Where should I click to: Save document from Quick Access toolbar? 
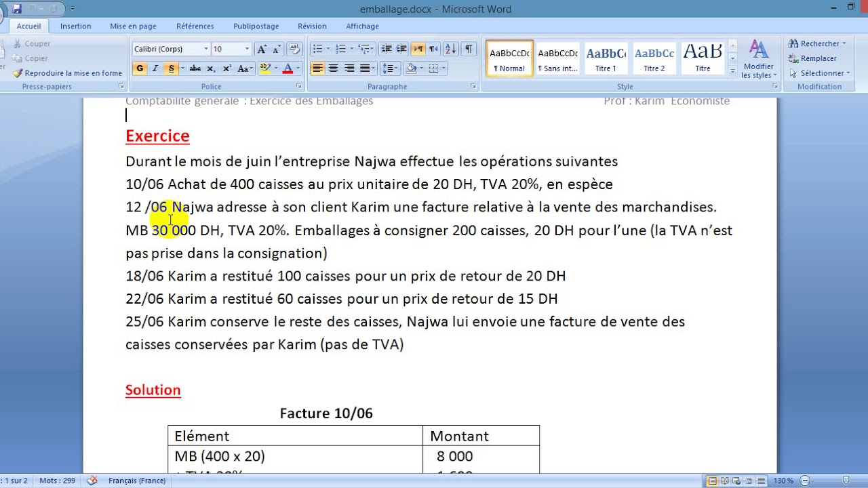point(18,9)
